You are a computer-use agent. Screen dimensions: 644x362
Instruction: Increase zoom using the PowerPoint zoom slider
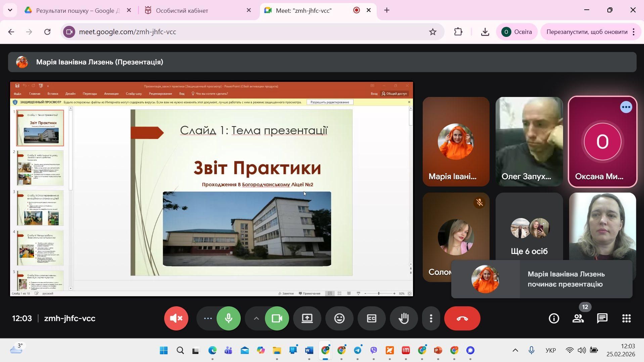[394, 293]
